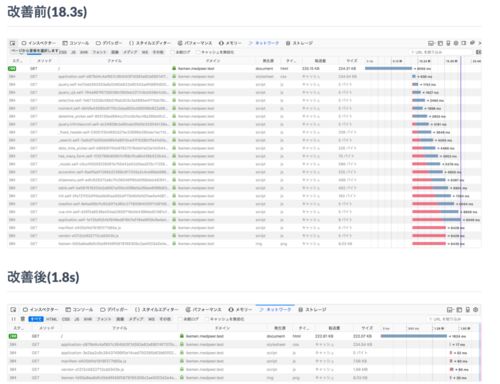Image resolution: width=500 pixels, height=384 pixels.
Task: Sort by the ファイル column header in the upper panel
Action: 114,61
